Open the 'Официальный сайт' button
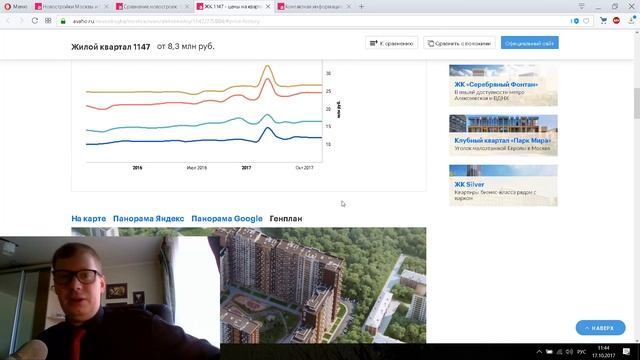This screenshot has height=360, width=640. point(530,43)
